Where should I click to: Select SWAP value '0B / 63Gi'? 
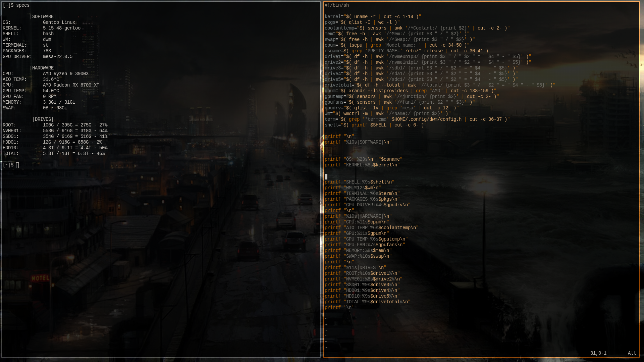tap(55, 108)
